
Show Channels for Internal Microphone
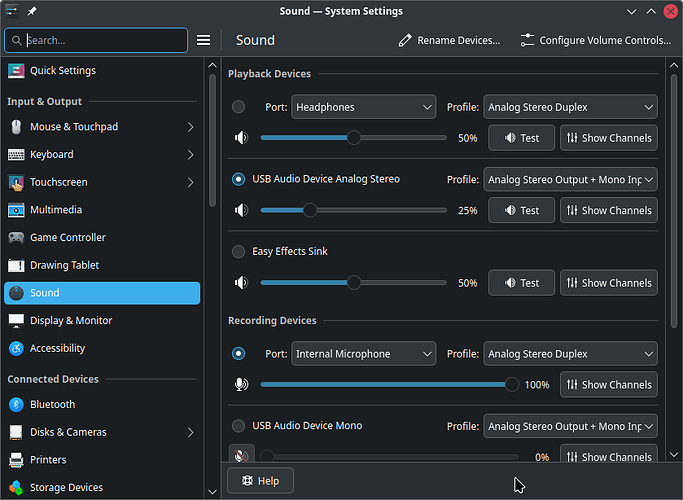pos(609,385)
